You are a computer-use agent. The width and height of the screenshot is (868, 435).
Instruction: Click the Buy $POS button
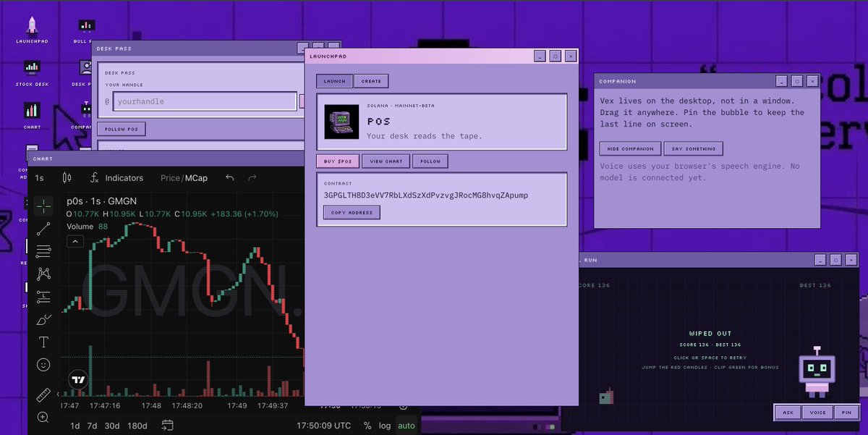tap(338, 161)
